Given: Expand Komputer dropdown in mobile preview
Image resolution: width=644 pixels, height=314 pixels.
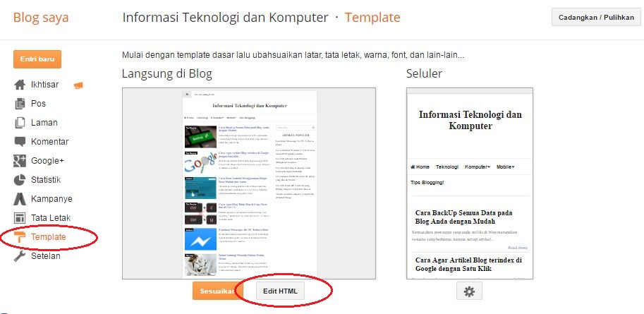Looking at the screenshot, I should tap(478, 167).
